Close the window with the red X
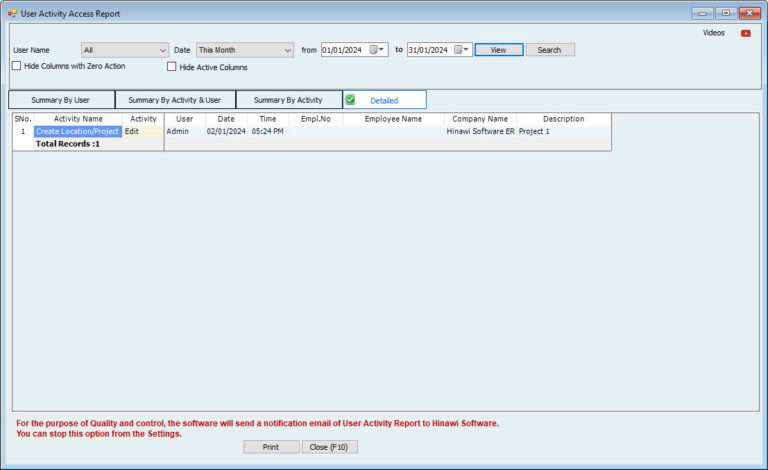Screen dimensions: 768x470 749,13
